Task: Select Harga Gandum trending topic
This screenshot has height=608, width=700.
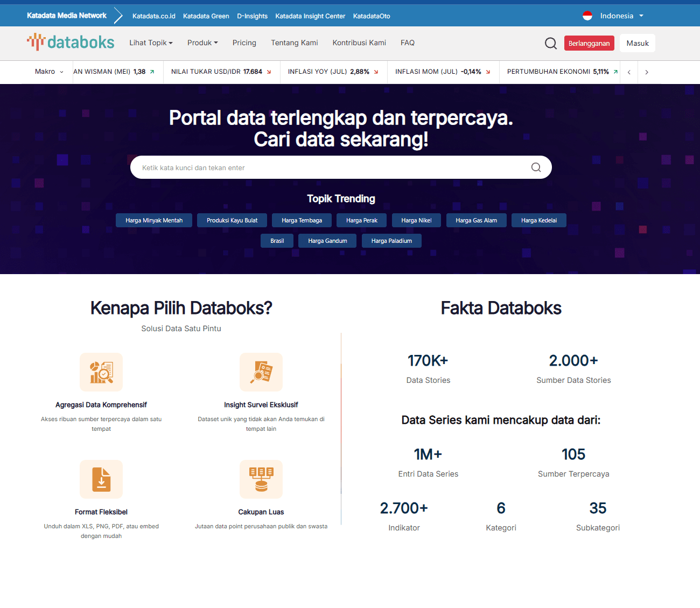Action: [x=327, y=241]
